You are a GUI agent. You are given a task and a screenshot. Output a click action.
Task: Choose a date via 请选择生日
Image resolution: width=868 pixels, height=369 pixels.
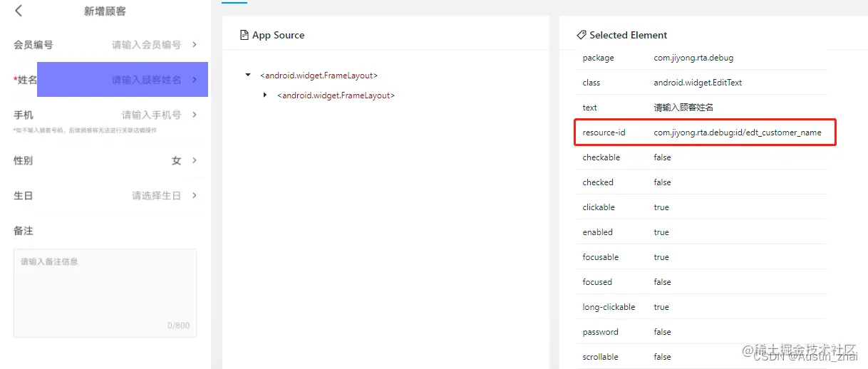(156, 196)
